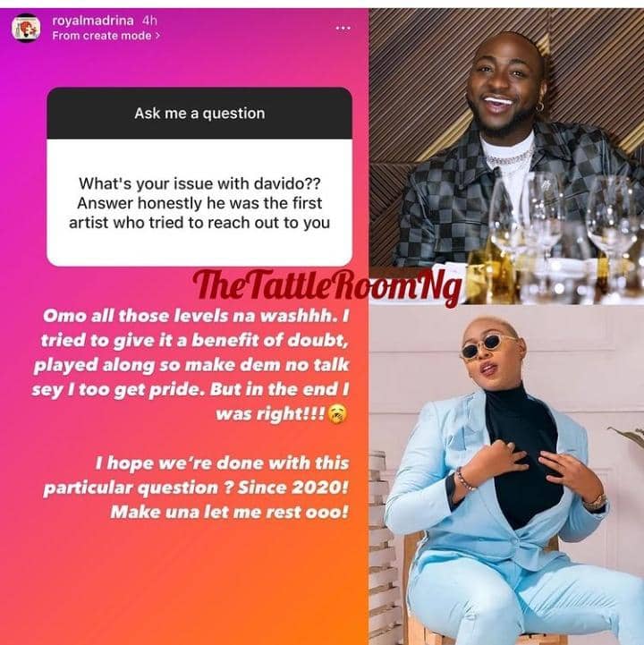Tap the 'Ask me a question' header
Viewport: 644px width, 645px height.
tap(199, 113)
